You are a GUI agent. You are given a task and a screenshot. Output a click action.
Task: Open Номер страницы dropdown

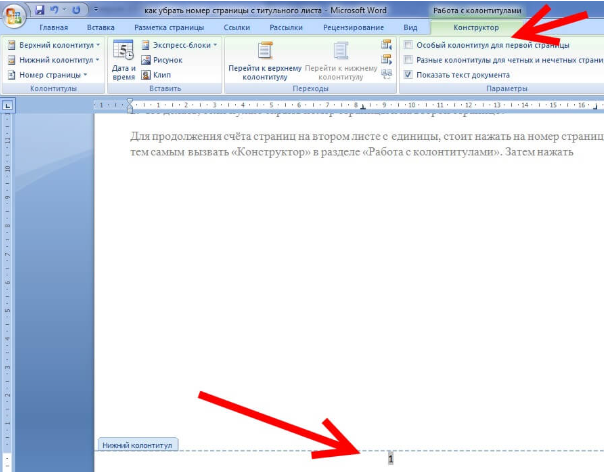pyautogui.click(x=50, y=74)
